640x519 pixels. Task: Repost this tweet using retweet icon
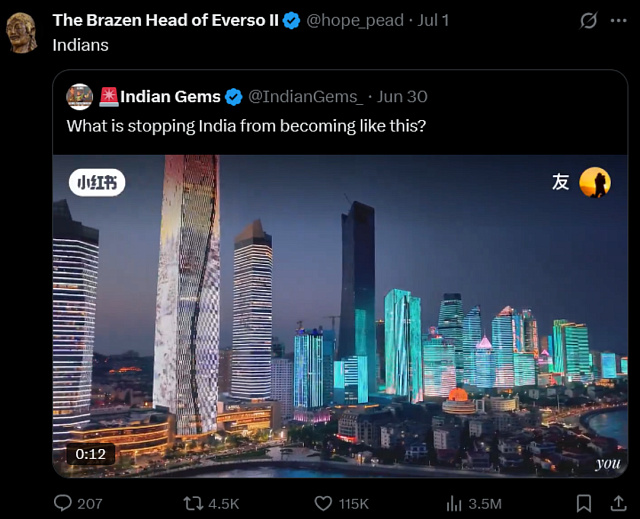coord(193,503)
